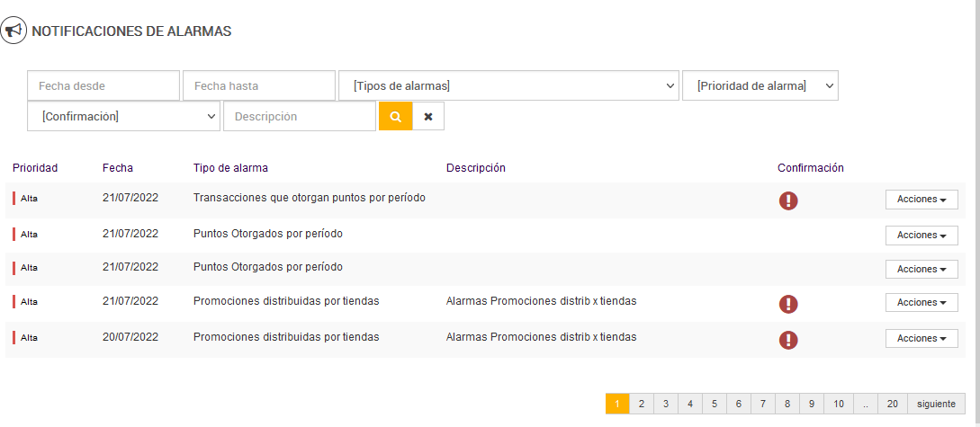Expand the Prioridad de alarma dropdown
The width and height of the screenshot is (980, 427).
760,85
